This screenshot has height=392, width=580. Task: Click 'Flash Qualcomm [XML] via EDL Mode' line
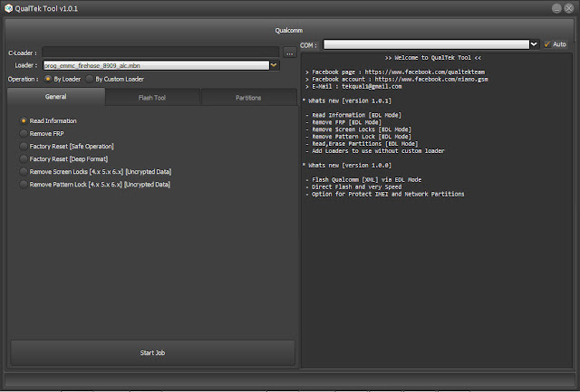coord(363,180)
